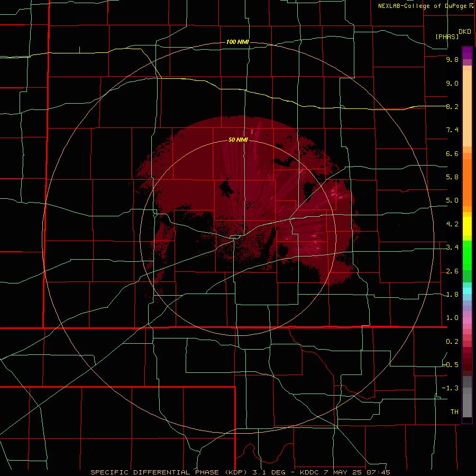The height and width of the screenshot is (476, 476).
Task: Click the 0.2 value on the color scale
Action: [452, 342]
